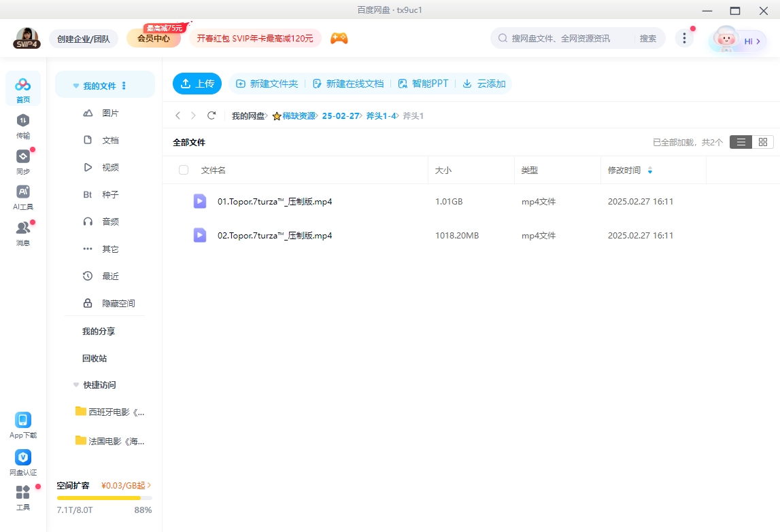
Task: Collapse the 快捷访问 section
Action: (x=75, y=385)
